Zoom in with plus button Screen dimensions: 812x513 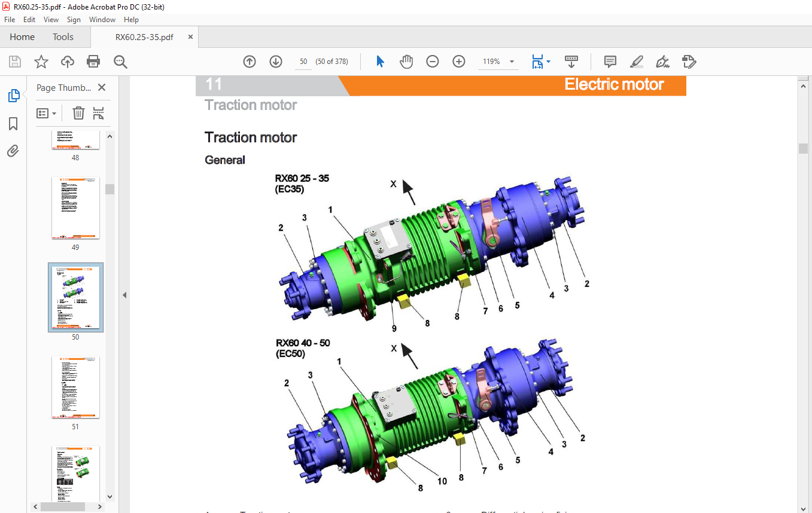(459, 62)
